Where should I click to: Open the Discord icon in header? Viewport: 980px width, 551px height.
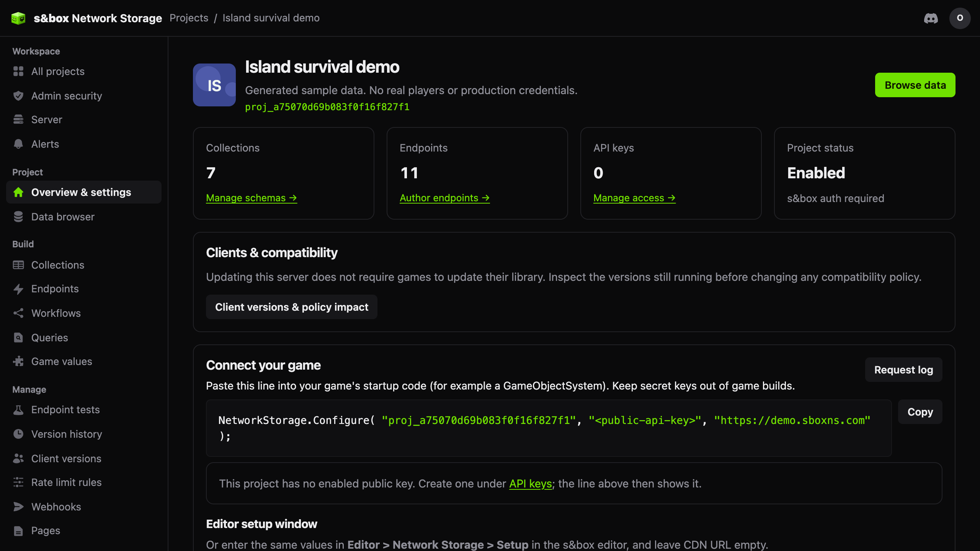pos(931,18)
